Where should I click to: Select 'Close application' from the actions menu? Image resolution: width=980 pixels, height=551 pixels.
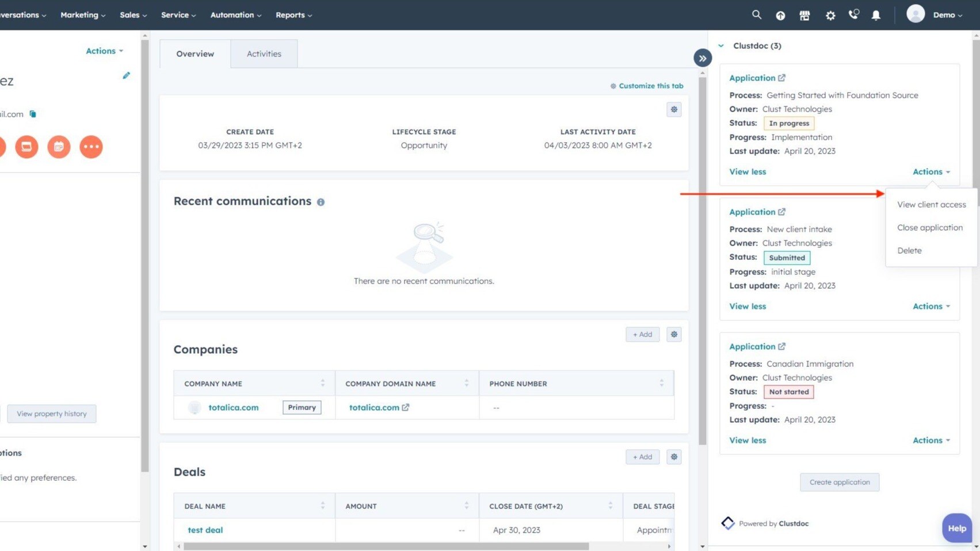[x=929, y=227]
